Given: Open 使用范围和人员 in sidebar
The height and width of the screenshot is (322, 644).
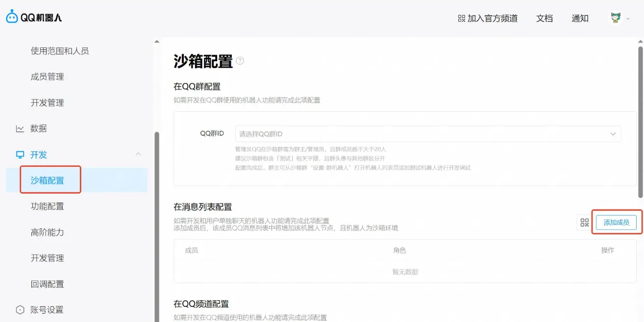Looking at the screenshot, I should click(60, 51).
